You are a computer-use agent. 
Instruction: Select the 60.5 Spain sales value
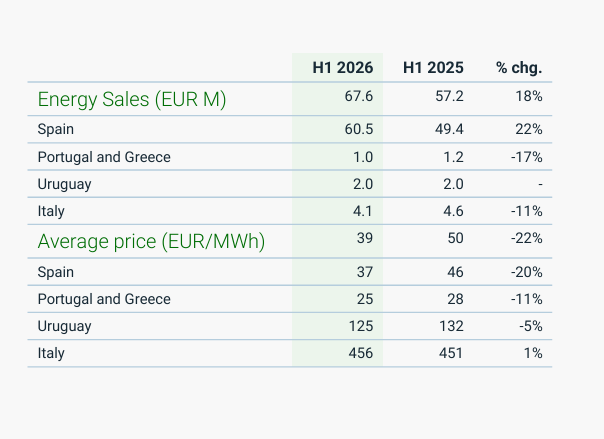click(359, 129)
